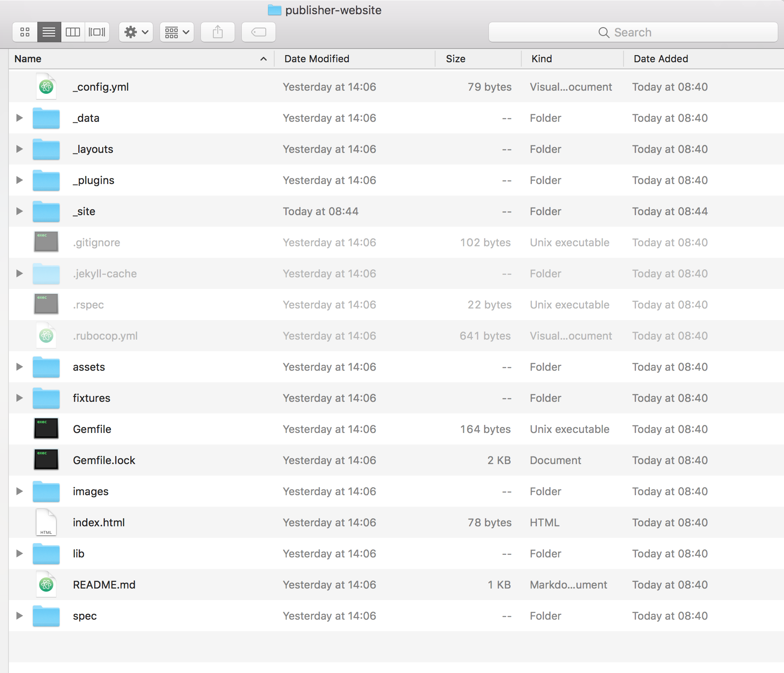The width and height of the screenshot is (784, 673).
Task: Select the Gemfile.lock icon
Action: (46, 460)
